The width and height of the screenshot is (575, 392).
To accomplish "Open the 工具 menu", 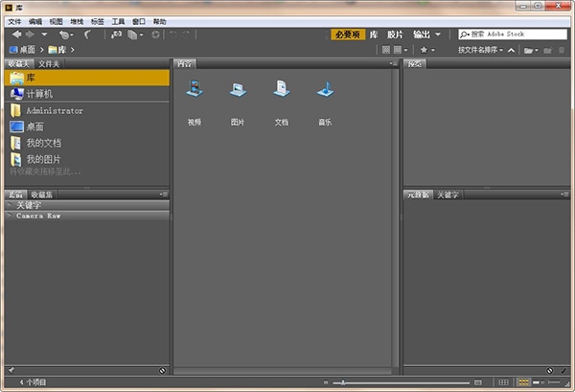I will [x=118, y=20].
